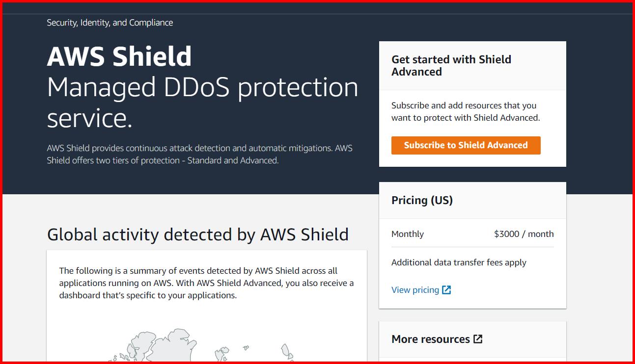
Task: Click the AWS Shield page title
Action: pos(118,56)
